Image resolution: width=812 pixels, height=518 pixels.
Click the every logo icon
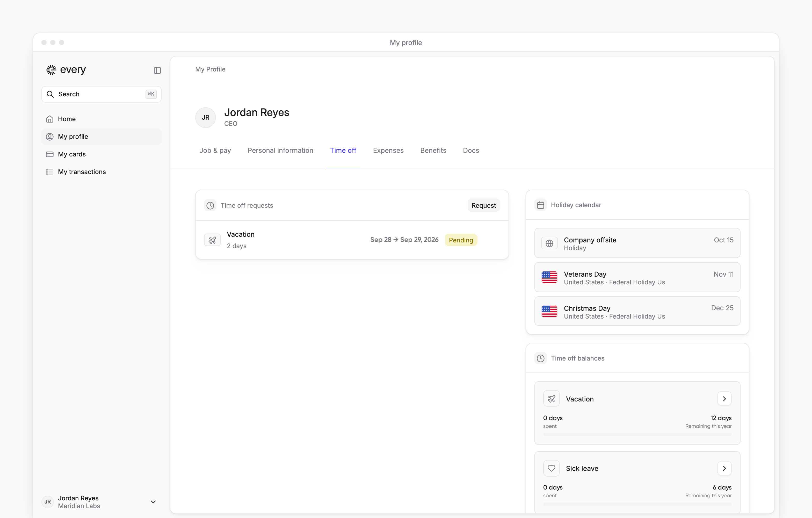[x=51, y=70]
